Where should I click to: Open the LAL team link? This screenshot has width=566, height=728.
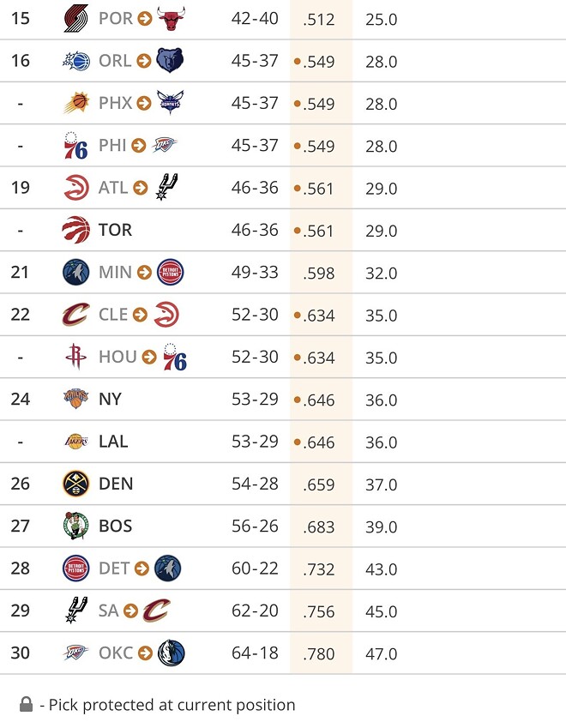113,442
